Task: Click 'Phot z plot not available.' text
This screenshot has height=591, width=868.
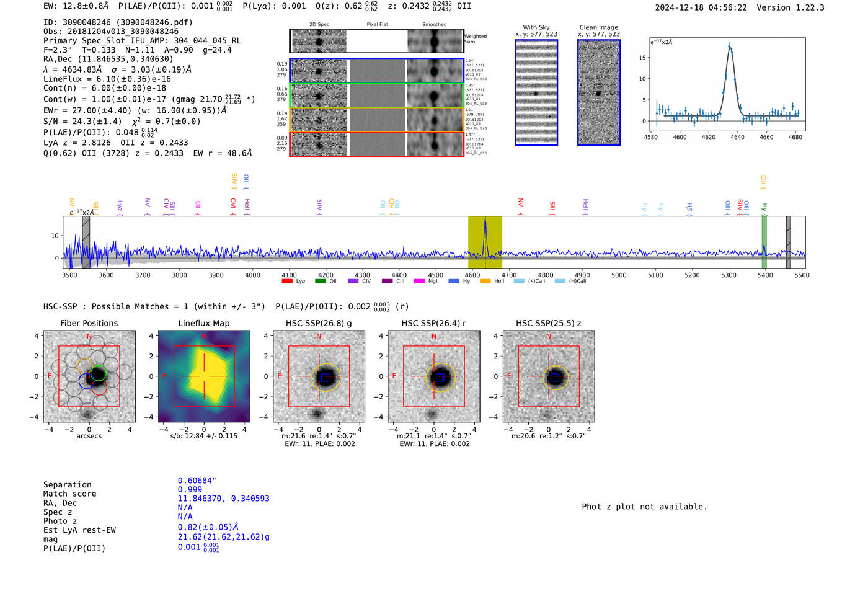Action: (x=644, y=507)
